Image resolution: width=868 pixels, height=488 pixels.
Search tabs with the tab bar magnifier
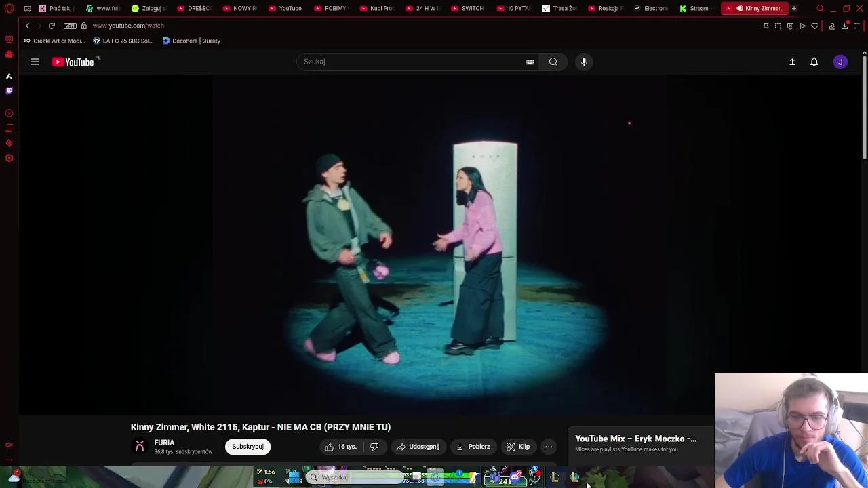[820, 8]
